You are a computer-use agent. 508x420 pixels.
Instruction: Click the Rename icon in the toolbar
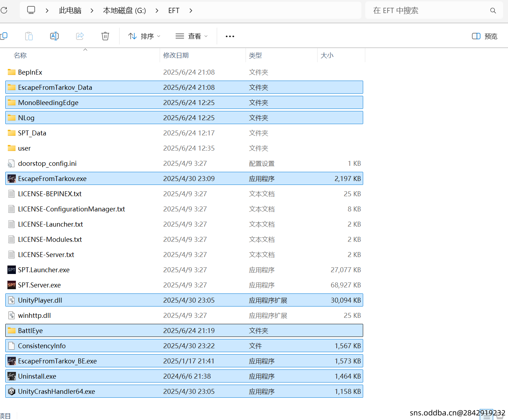(x=54, y=36)
